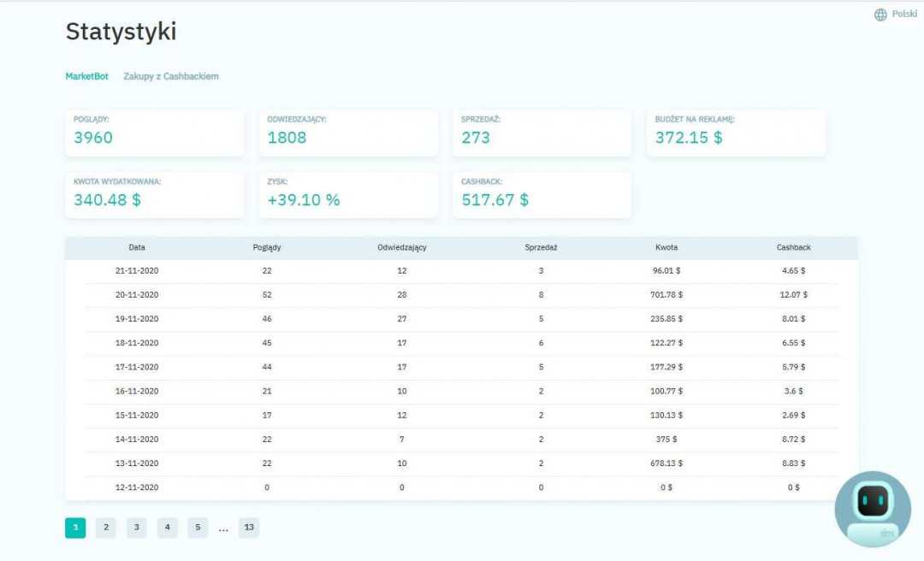Jump to last page 13
Screen dimensions: 924x561
click(248, 528)
